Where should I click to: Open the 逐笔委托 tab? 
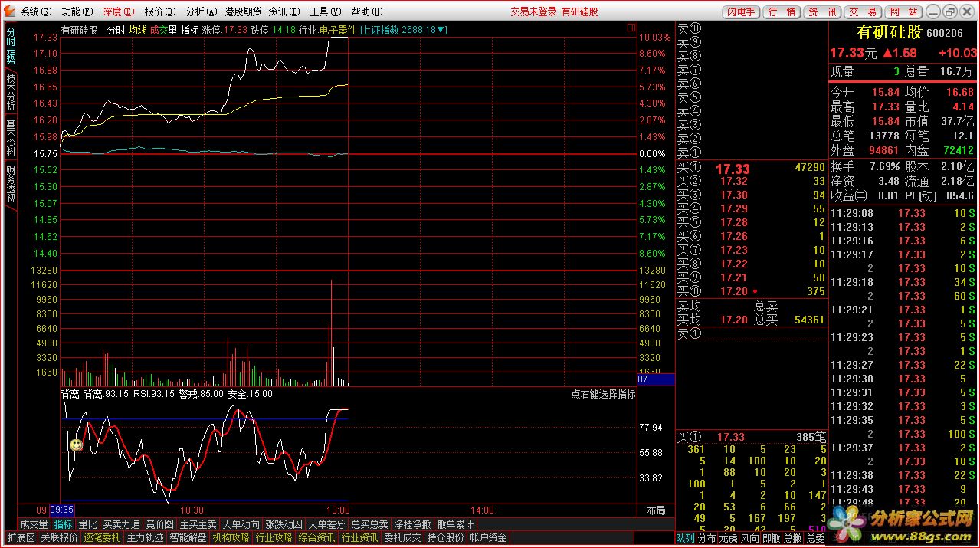pyautogui.click(x=102, y=538)
